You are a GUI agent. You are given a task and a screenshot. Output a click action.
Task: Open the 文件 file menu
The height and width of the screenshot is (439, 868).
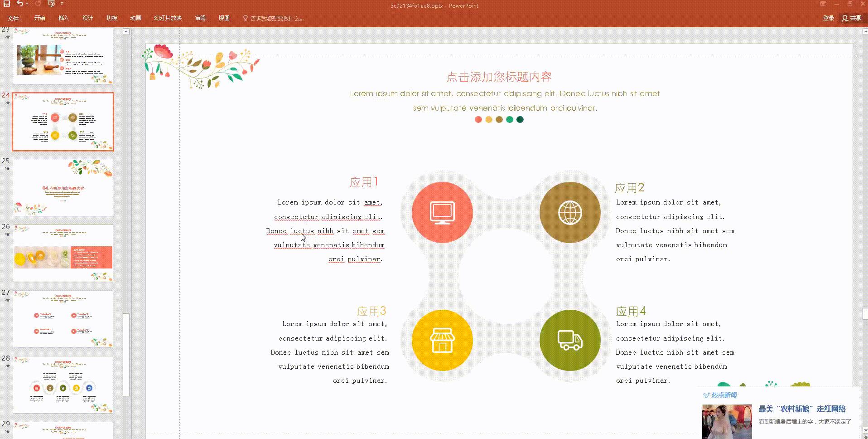coord(13,18)
